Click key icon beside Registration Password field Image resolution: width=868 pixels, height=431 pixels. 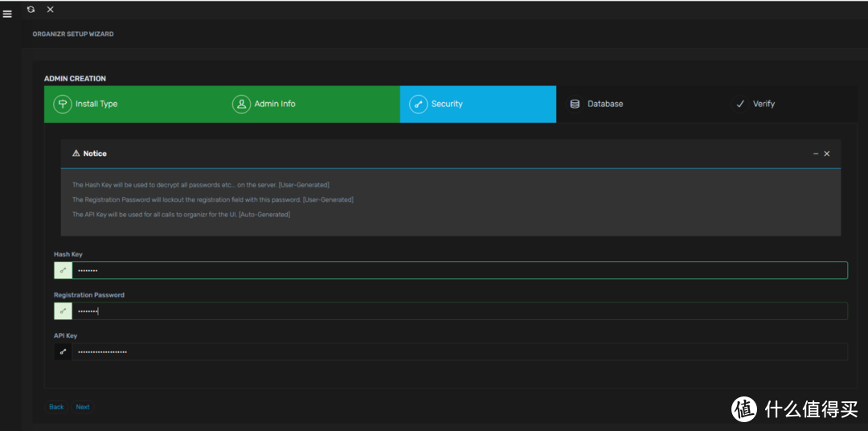point(63,311)
